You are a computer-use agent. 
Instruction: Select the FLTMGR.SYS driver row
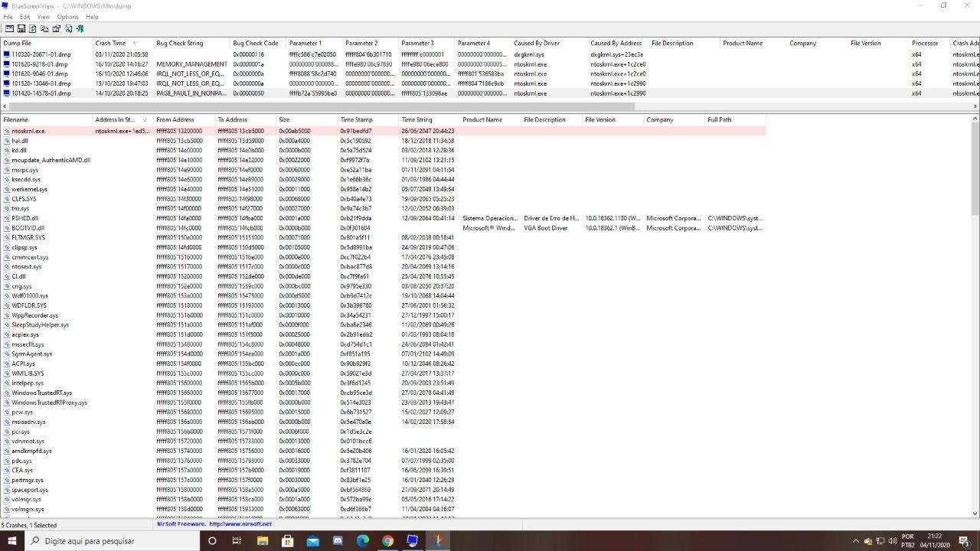click(383, 237)
